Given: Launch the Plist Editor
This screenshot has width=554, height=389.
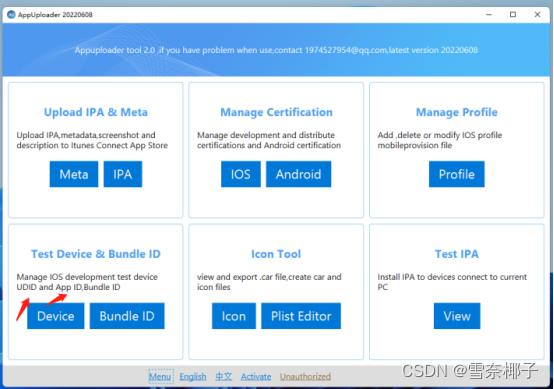Looking at the screenshot, I should tap(301, 316).
